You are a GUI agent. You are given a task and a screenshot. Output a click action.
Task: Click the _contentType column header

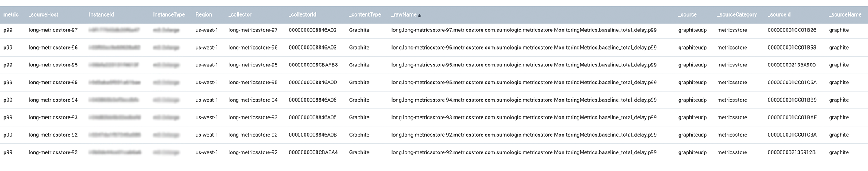click(x=365, y=14)
